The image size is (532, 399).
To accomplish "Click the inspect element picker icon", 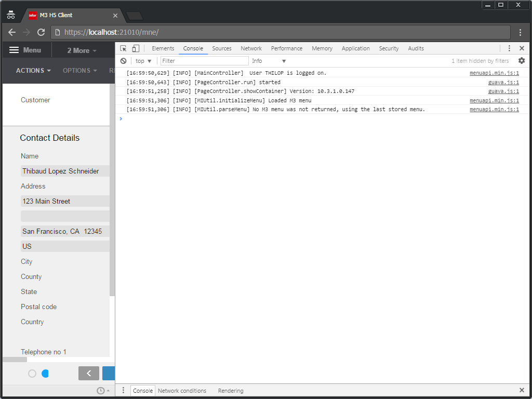I will 123,48.
